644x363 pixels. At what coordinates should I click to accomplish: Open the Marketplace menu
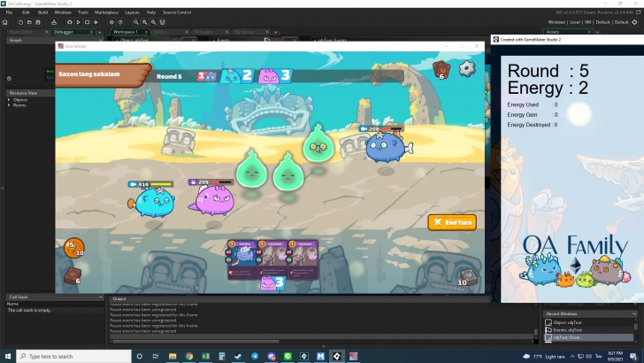tap(106, 12)
